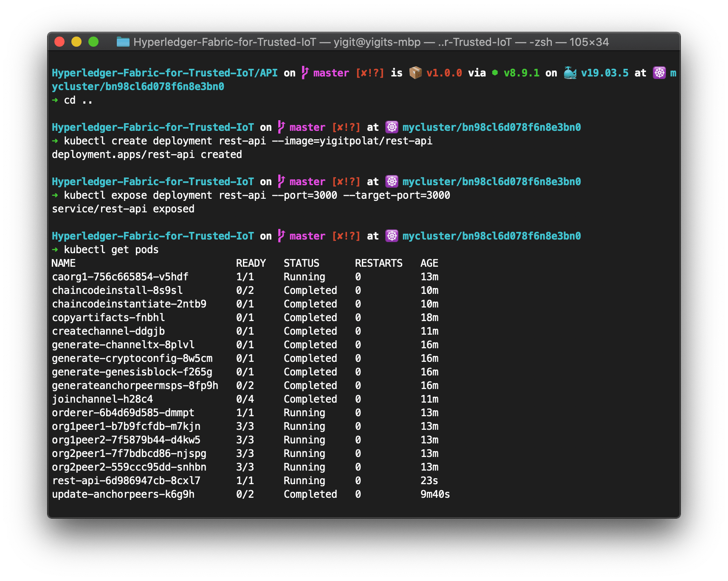The width and height of the screenshot is (728, 581).
Task: Click the 'kubectl expose deployment rest-api' command
Action: tap(257, 195)
